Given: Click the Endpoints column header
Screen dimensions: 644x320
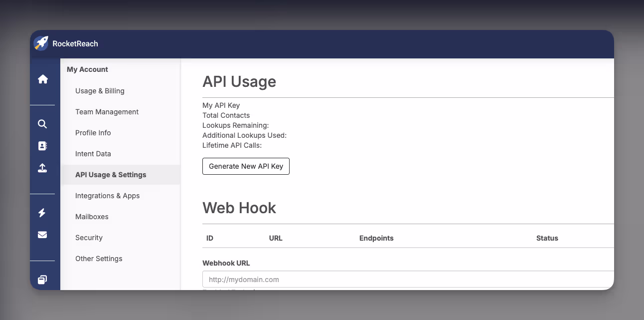Looking at the screenshot, I should coord(376,238).
